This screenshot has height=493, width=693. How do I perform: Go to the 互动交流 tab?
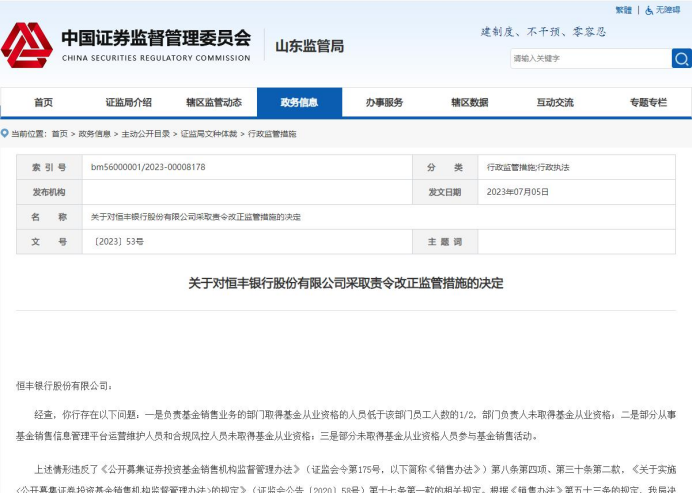[x=555, y=103]
